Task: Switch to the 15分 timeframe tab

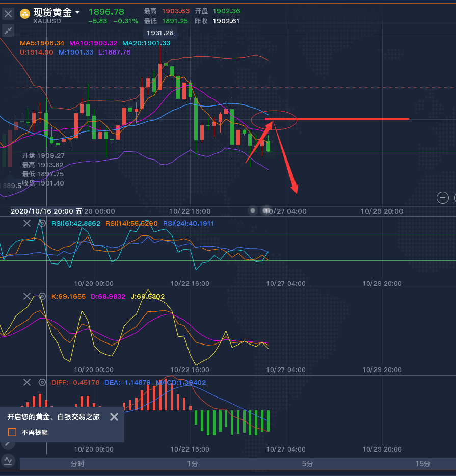Action: [422, 464]
